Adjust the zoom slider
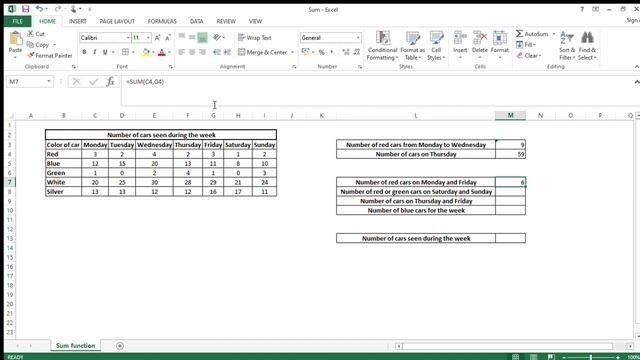 [591, 357]
